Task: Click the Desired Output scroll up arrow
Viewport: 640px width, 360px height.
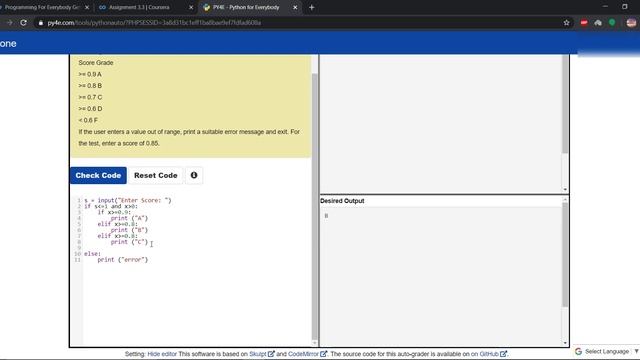Action: (565, 200)
